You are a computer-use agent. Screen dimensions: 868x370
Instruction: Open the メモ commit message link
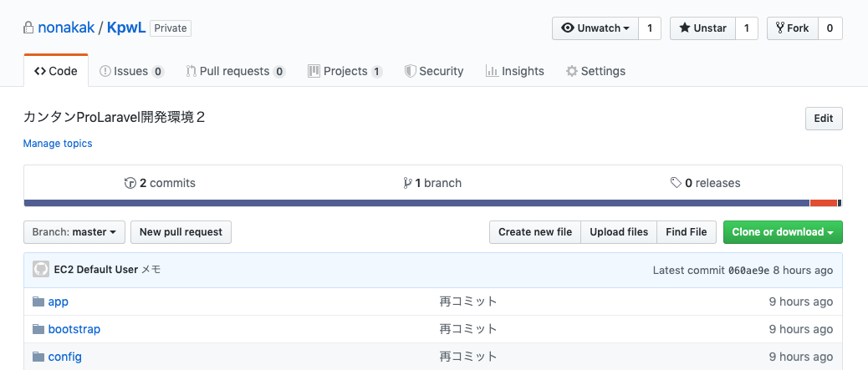click(151, 270)
